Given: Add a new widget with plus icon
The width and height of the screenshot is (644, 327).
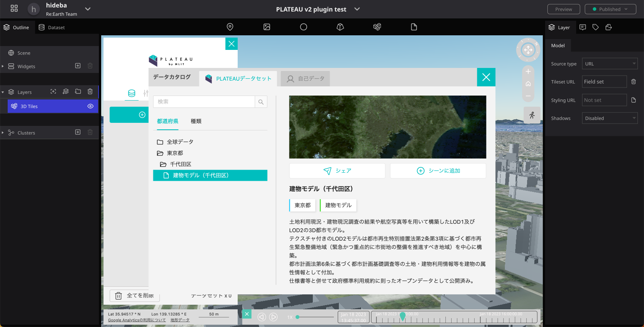Looking at the screenshot, I should click(78, 66).
